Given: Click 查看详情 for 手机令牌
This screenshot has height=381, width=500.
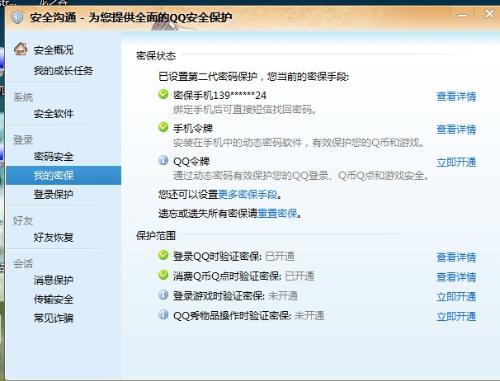Looking at the screenshot, I should click(456, 129).
